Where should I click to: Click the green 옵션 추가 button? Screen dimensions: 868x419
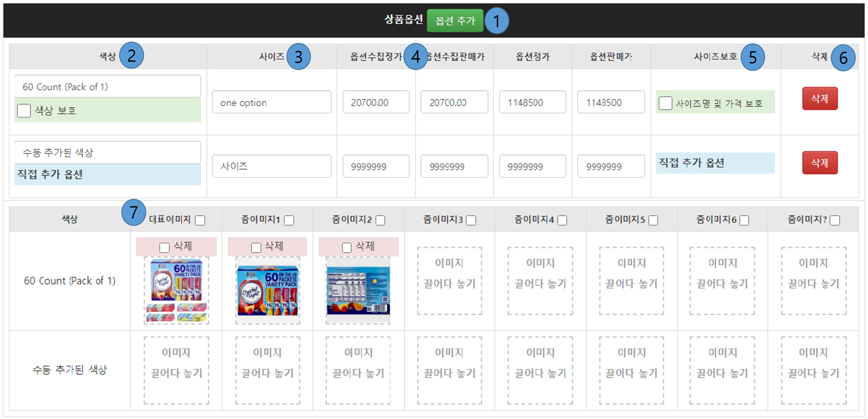[455, 21]
